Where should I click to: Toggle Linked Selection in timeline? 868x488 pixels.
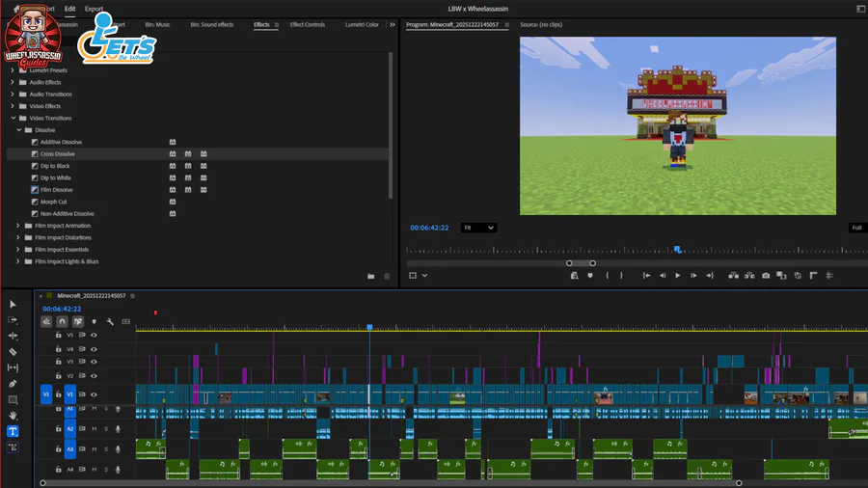(x=78, y=321)
